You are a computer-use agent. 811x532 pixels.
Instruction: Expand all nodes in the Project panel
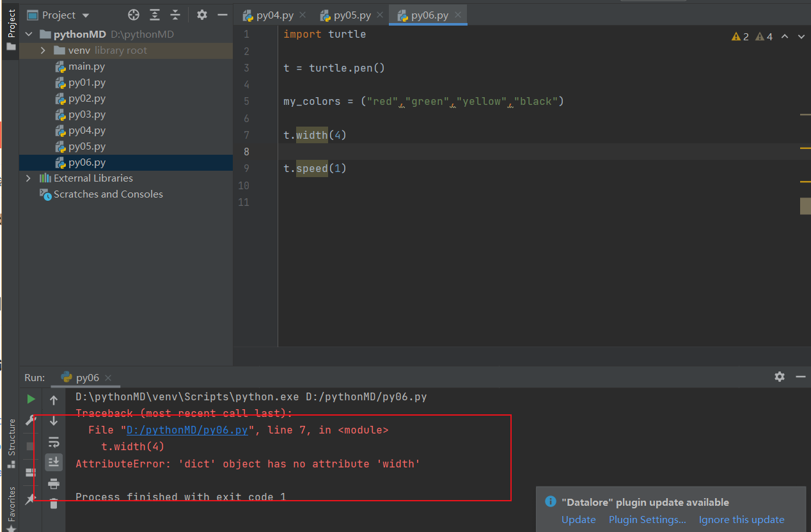tap(155, 15)
